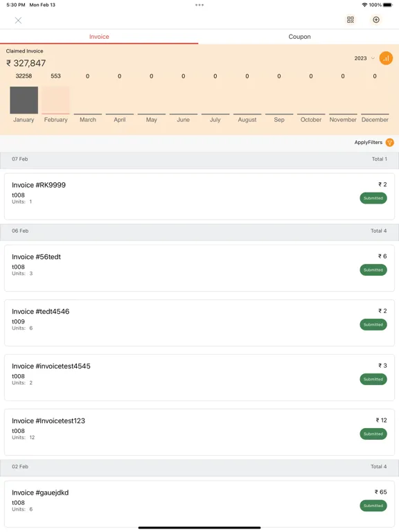Image resolution: width=399 pixels, height=532 pixels.
Task: Open Invoice #invoicetest4545 card
Action: pyautogui.click(x=199, y=378)
